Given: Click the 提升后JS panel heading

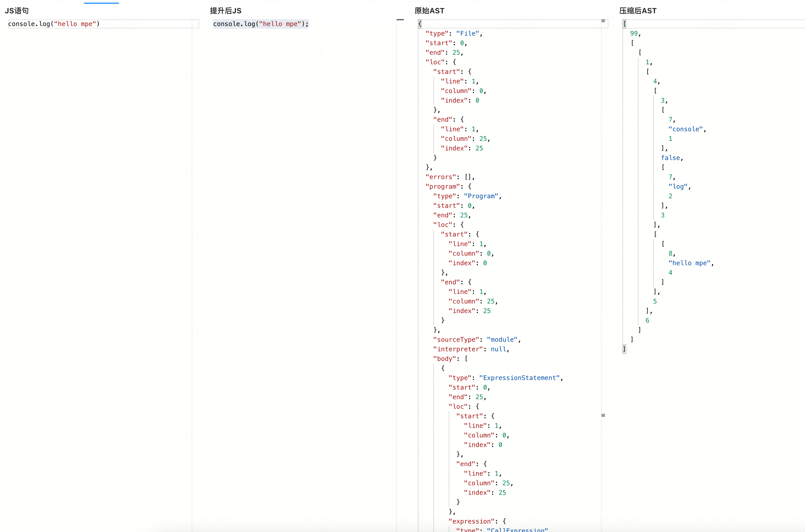Looking at the screenshot, I should [226, 11].
